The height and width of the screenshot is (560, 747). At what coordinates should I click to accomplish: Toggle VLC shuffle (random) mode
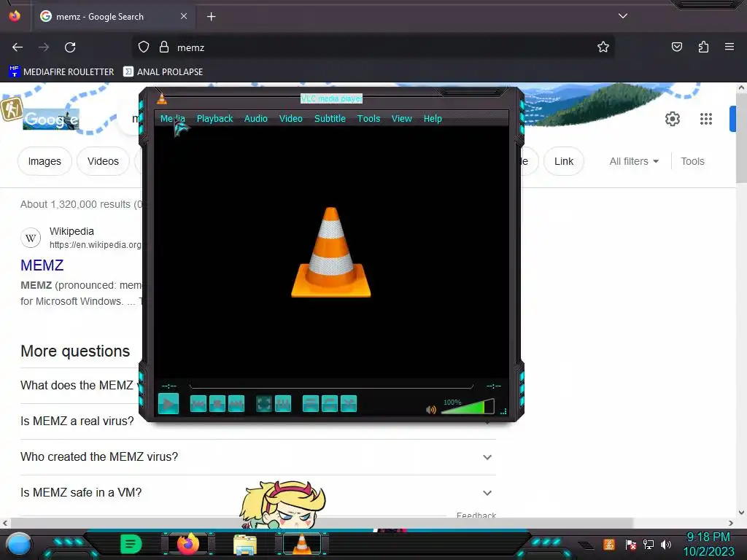click(x=349, y=404)
